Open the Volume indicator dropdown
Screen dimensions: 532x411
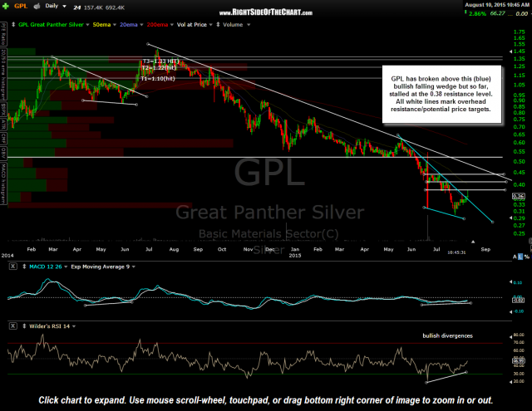click(x=249, y=25)
